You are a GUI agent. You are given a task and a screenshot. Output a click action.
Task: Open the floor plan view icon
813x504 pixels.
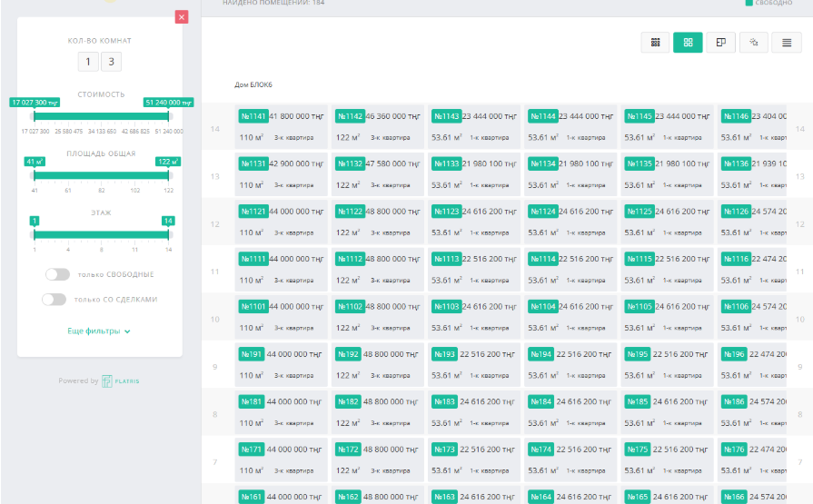click(x=720, y=43)
